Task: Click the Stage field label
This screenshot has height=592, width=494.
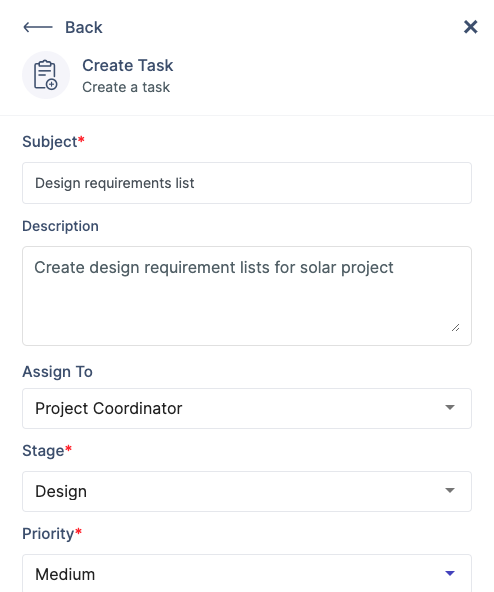Action: 47,451
